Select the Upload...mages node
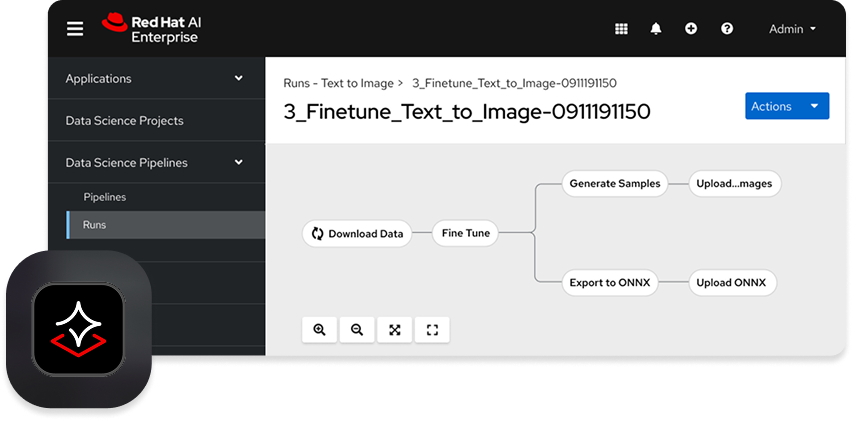Viewport: 852px width, 421px height. tap(735, 184)
